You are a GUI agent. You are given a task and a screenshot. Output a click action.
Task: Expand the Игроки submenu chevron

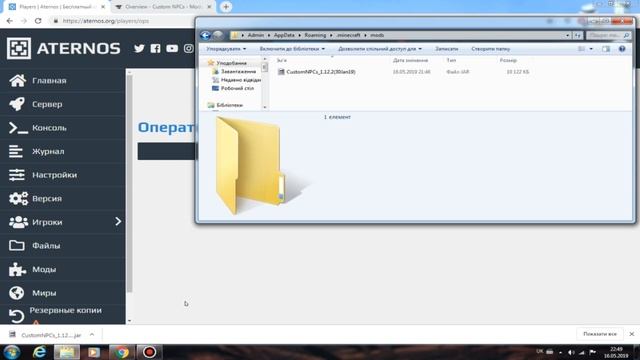coord(118,221)
